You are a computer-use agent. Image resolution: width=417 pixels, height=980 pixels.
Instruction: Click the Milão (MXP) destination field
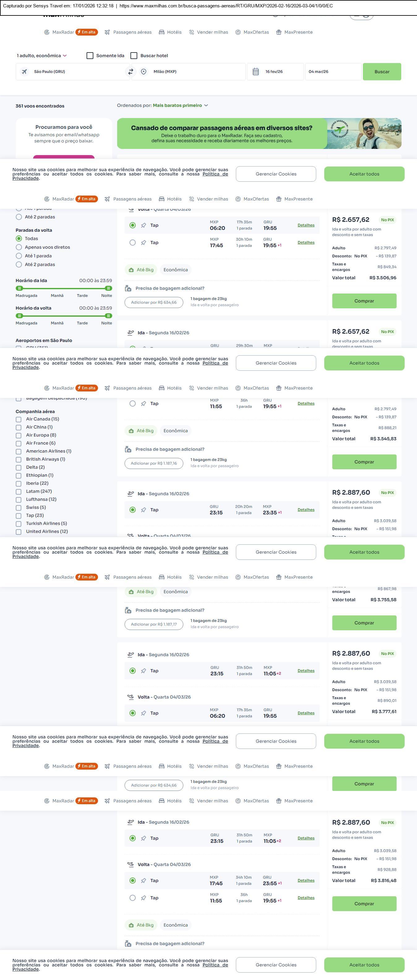190,71
